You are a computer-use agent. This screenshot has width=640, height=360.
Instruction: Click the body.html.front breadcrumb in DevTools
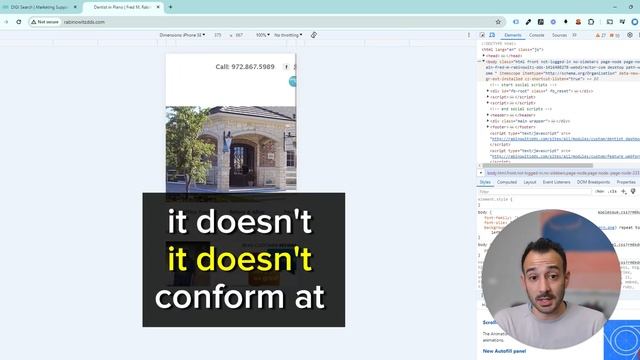tap(563, 173)
